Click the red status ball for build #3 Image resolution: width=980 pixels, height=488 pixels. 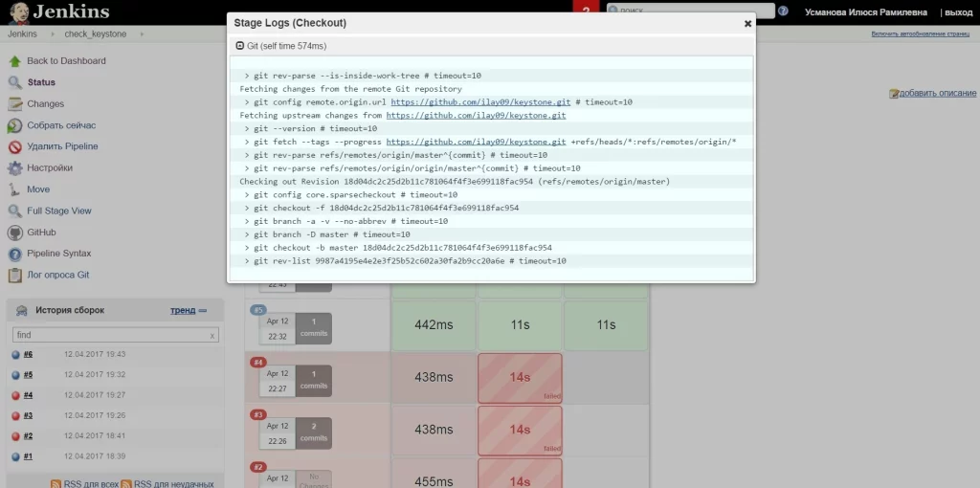pos(16,415)
